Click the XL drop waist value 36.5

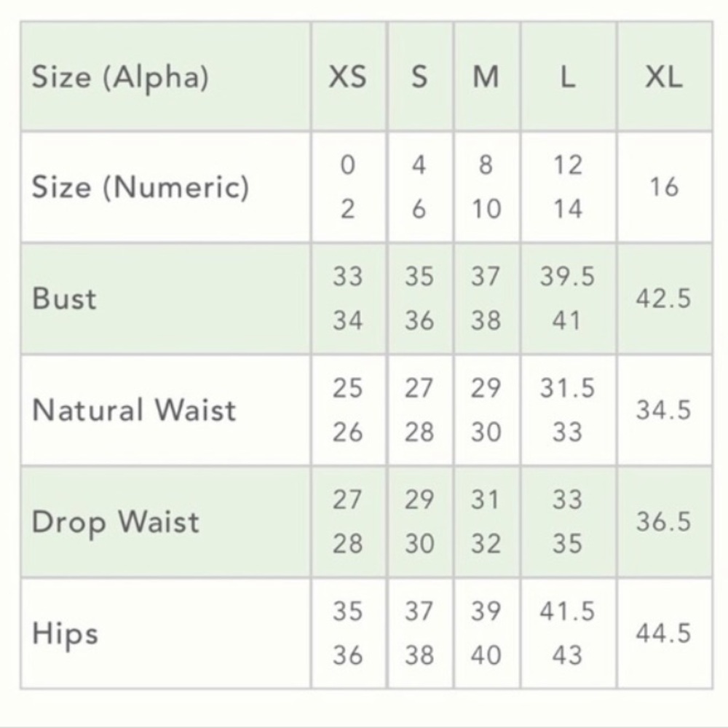(665, 521)
